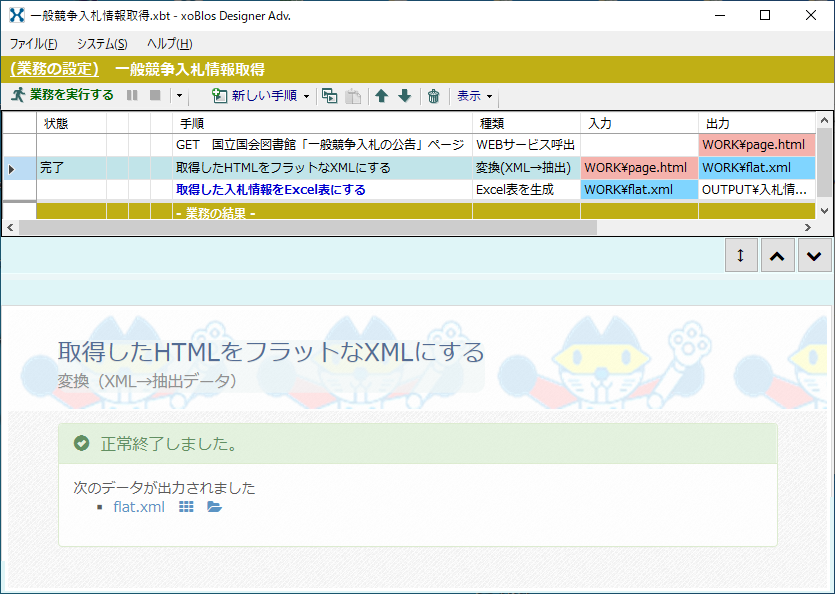835x594 pixels.
Task: Move the selected step down
Action: pyautogui.click(x=403, y=95)
